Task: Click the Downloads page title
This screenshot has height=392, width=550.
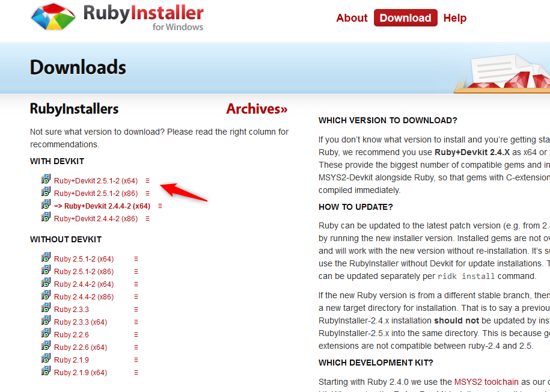Action: pos(78,67)
